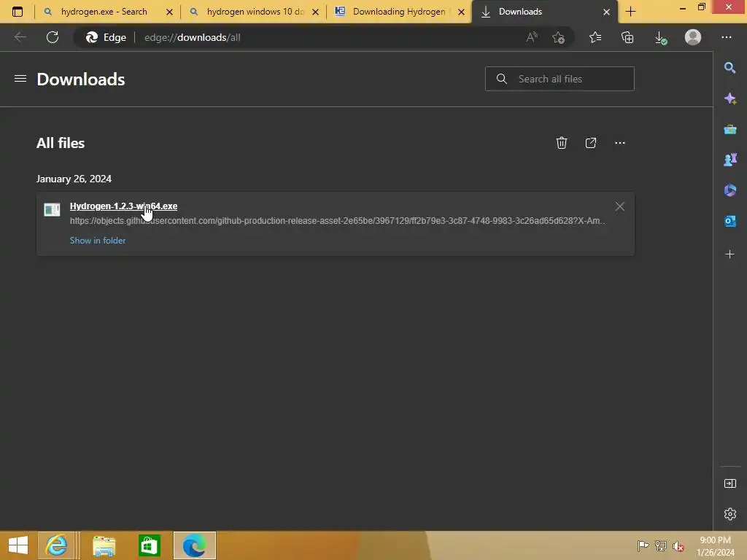The width and height of the screenshot is (747, 560).
Task: Remove Hydrogen-1.2.3-win64.exe entry with X
Action: [x=619, y=206]
